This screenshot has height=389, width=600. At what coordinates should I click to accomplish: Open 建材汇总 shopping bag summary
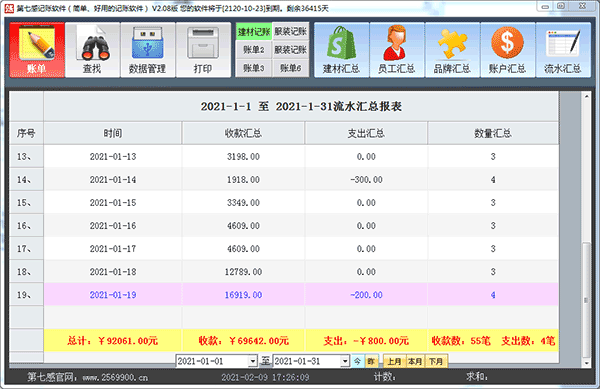(342, 50)
